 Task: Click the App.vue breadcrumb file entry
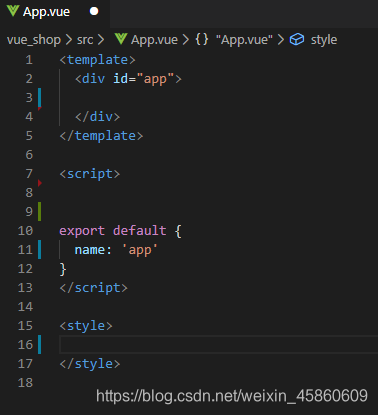(x=154, y=40)
